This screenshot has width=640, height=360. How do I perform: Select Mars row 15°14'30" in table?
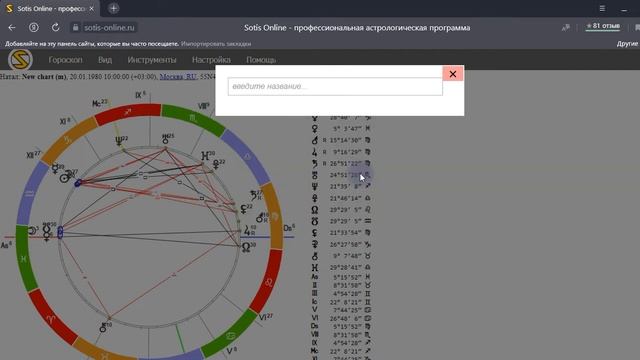(x=341, y=140)
